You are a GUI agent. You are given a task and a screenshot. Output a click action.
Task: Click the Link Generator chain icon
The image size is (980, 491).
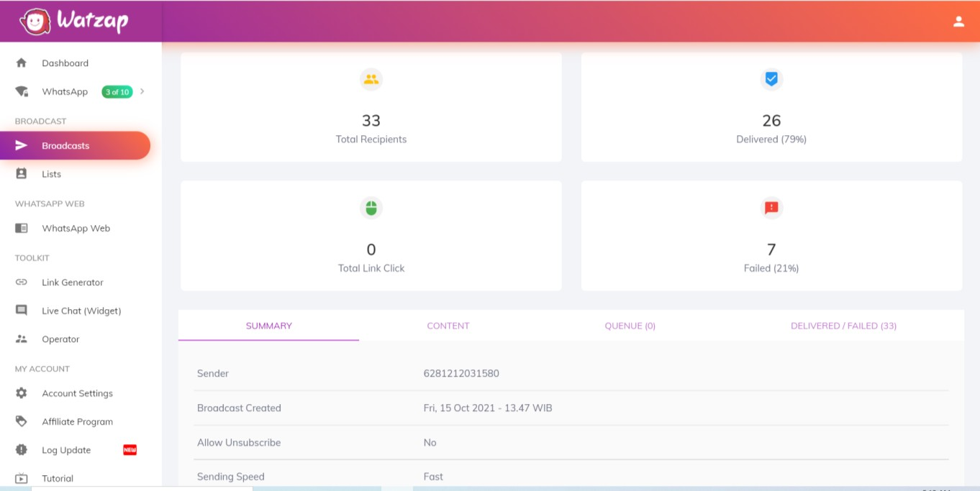tap(22, 282)
